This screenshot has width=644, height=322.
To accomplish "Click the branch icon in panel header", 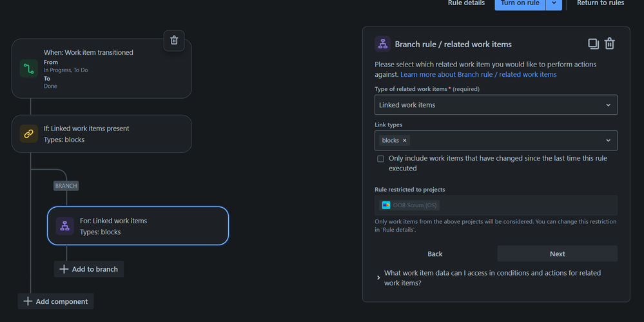I will coord(383,44).
